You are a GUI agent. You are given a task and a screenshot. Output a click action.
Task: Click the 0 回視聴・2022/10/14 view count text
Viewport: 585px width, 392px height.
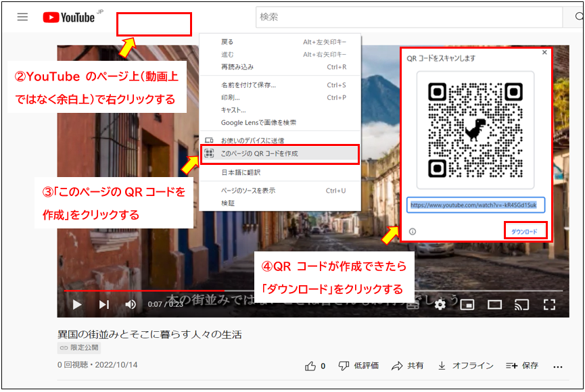[x=97, y=365]
